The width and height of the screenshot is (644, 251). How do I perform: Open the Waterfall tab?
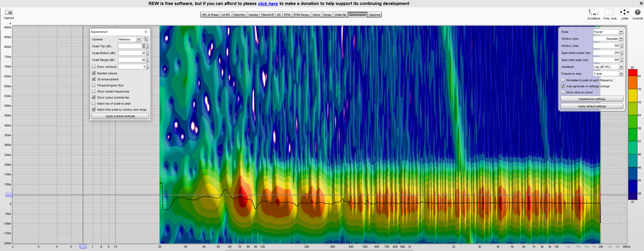coord(340,15)
